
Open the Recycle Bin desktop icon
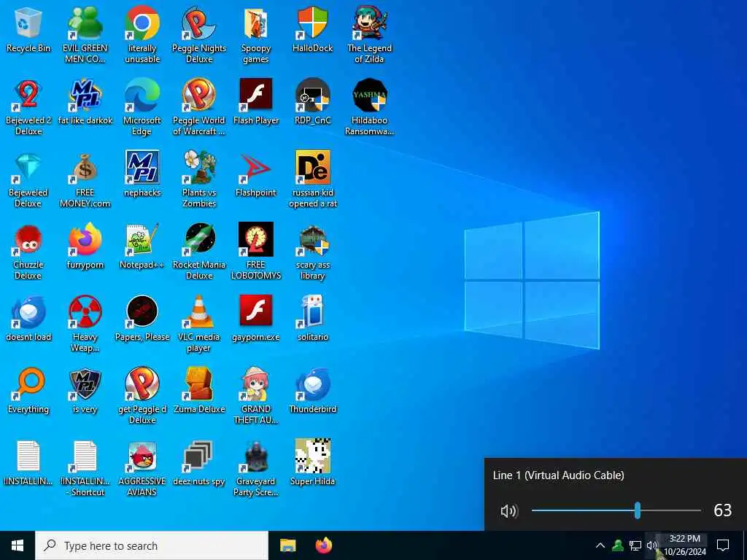(x=28, y=24)
